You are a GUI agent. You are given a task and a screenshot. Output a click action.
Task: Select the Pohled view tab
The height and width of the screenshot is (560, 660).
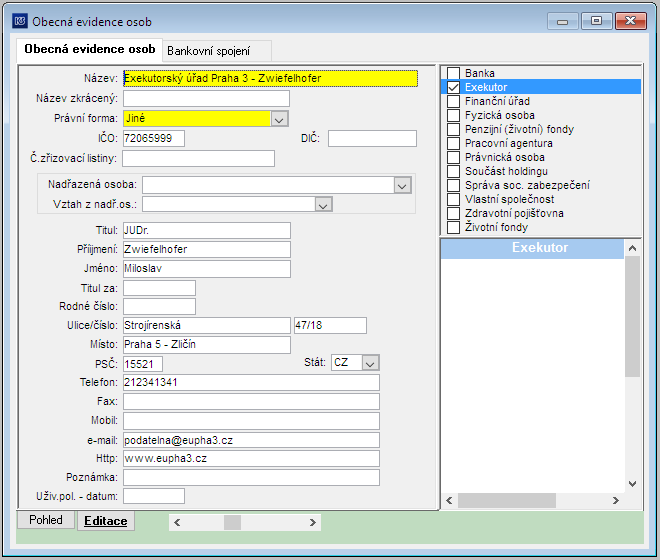[x=46, y=520]
